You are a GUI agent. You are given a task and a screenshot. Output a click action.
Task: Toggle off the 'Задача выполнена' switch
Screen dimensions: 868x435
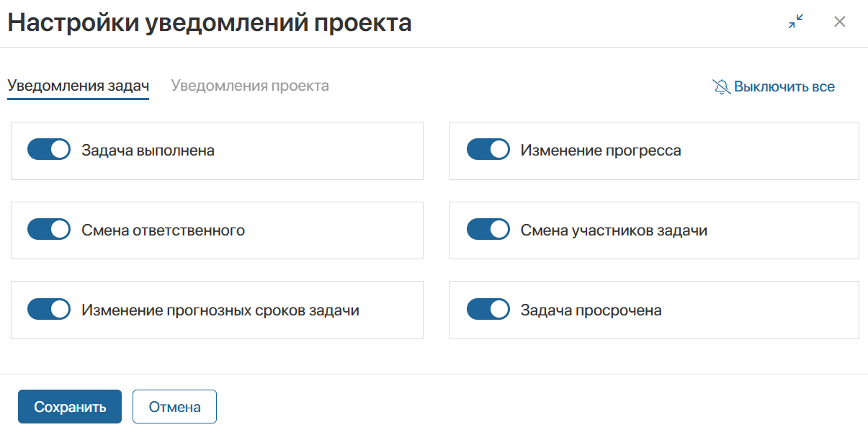(49, 150)
